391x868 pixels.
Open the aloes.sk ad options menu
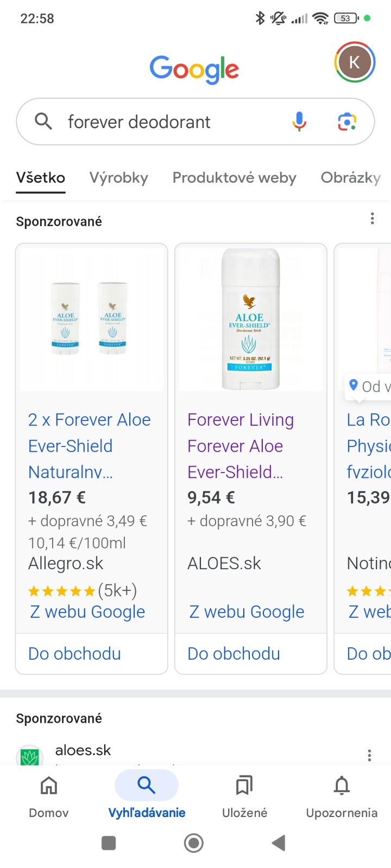369,755
